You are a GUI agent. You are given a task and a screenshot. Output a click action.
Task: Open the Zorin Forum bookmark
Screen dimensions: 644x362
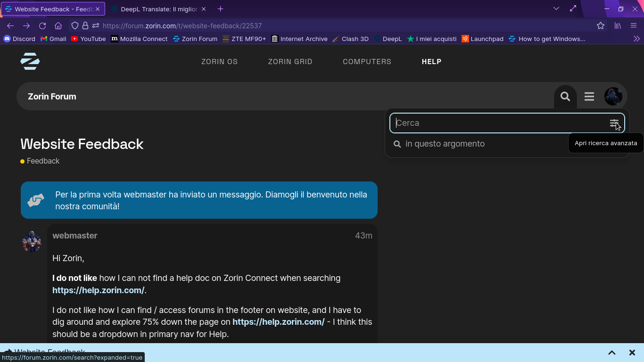tap(195, 39)
